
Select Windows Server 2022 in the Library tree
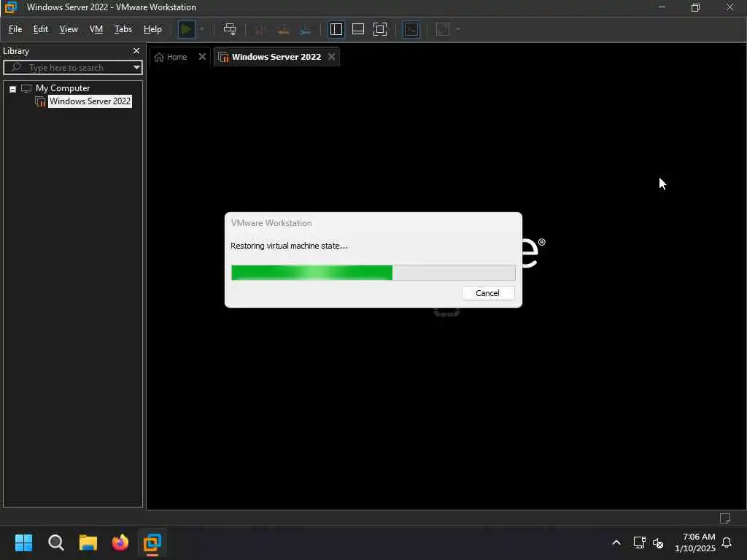point(90,101)
